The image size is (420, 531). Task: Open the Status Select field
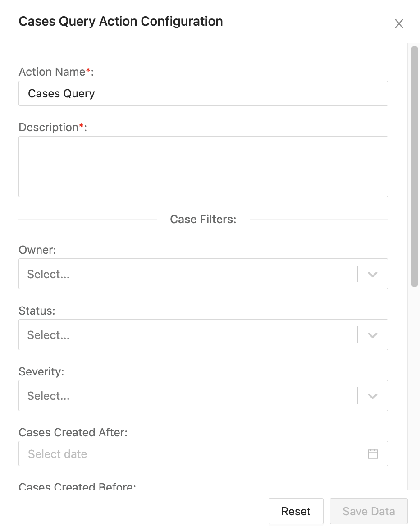pyautogui.click(x=180, y=334)
